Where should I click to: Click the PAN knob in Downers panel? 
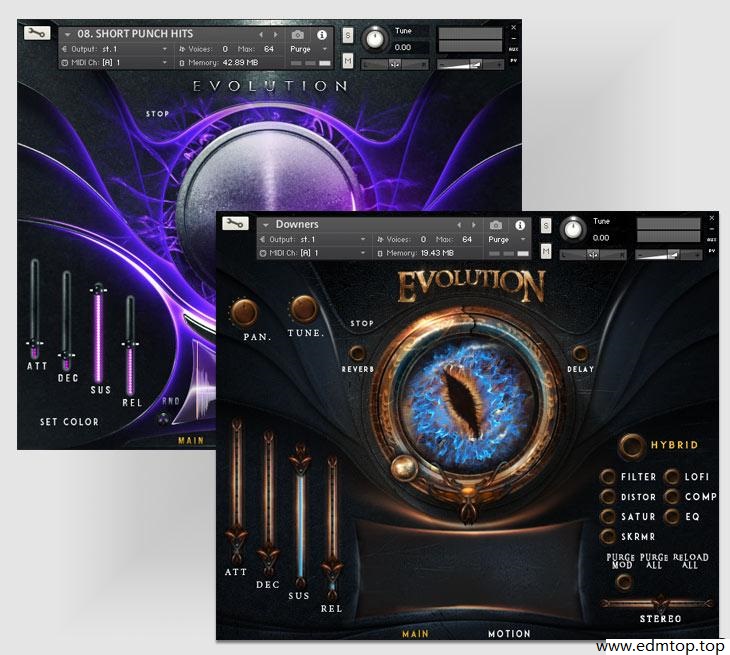coord(244,313)
